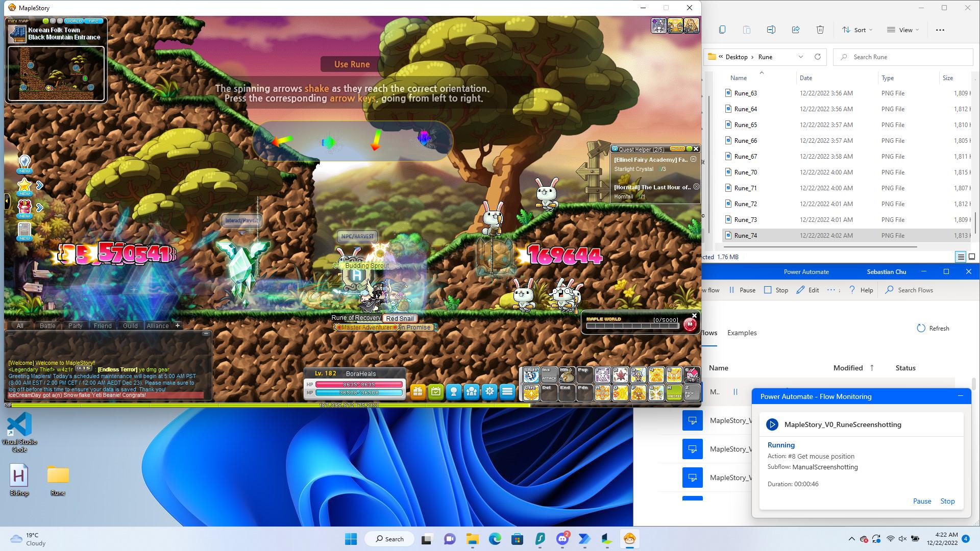Screen dimensions: 980x551
Task: Click the Ctrl key skill slot
Action: point(531,392)
